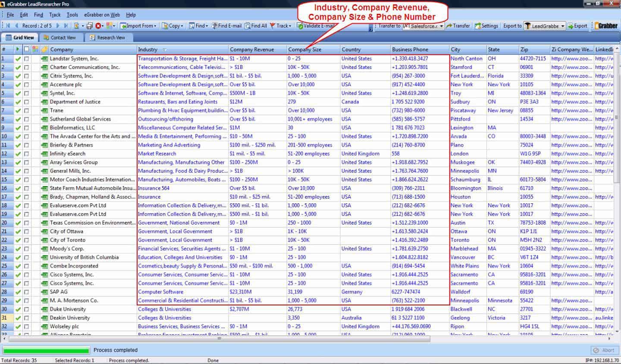Click the horizontal scrollbar below the grid
This screenshot has width=621, height=364.
coord(219,339)
